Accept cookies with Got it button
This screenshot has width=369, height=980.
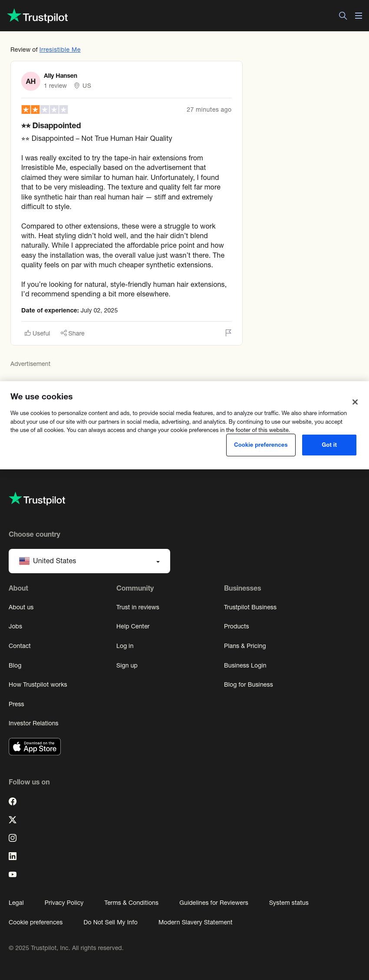click(x=329, y=445)
